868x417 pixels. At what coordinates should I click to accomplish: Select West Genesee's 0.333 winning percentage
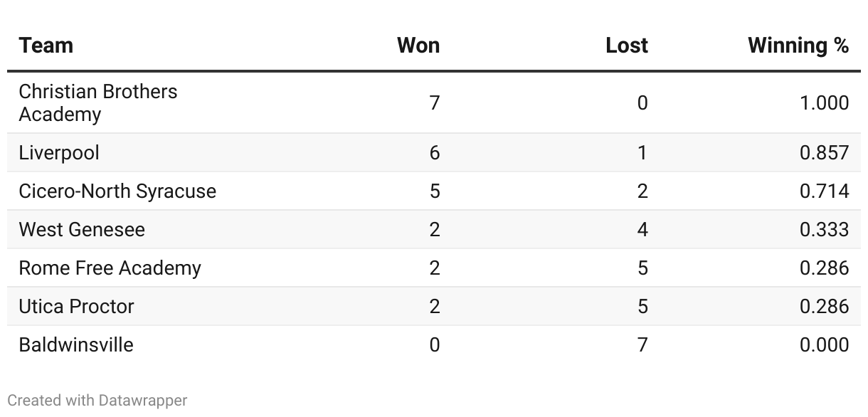pyautogui.click(x=825, y=230)
